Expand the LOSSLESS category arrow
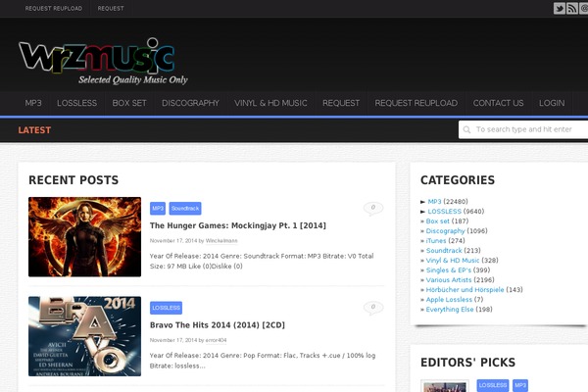The height and width of the screenshot is (392, 588). (423, 211)
